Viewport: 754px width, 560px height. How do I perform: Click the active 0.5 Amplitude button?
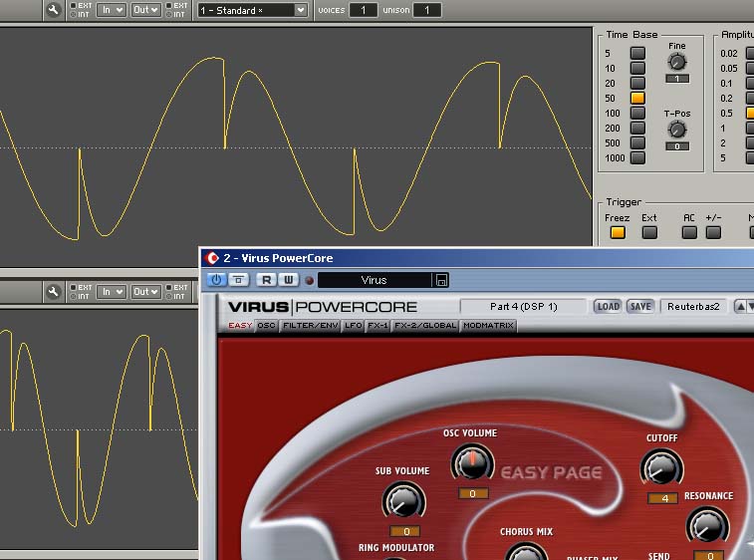750,113
